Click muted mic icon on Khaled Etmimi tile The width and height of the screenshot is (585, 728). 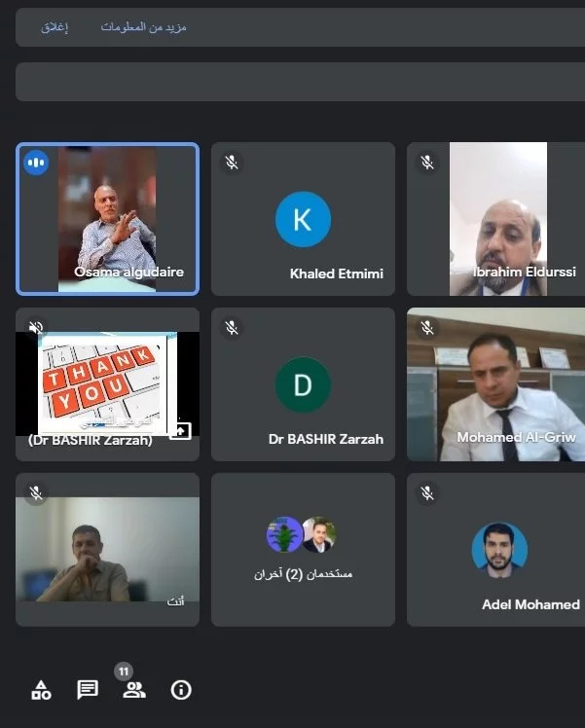click(x=232, y=163)
